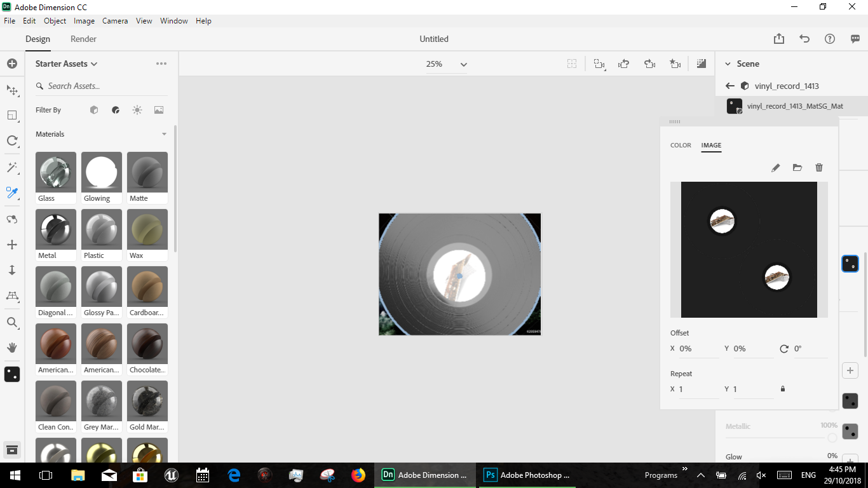Viewport: 868px width, 488px height.
Task: Switch to the Render tab
Action: coord(83,39)
